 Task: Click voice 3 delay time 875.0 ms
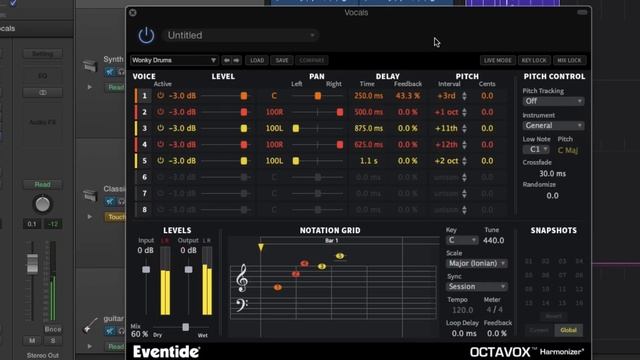pyautogui.click(x=368, y=129)
